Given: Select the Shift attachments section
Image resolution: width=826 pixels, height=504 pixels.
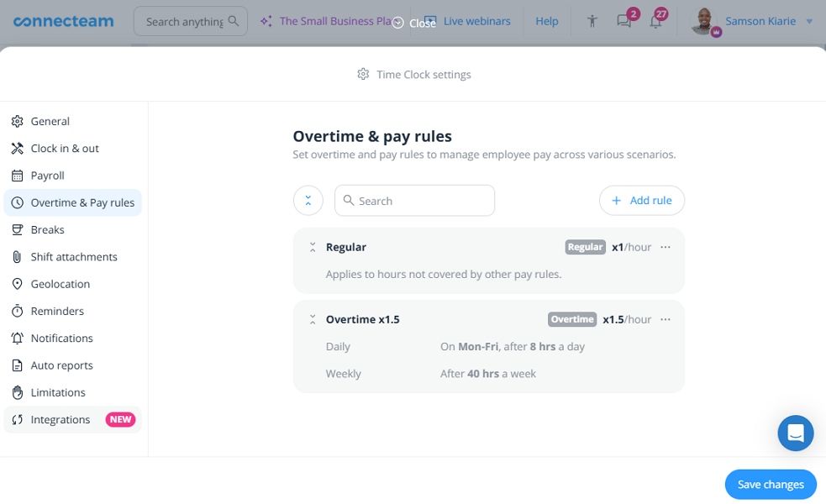Looking at the screenshot, I should (x=76, y=256).
